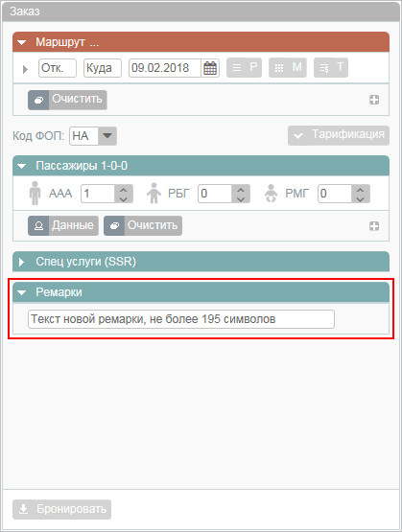This screenshot has height=532, width=402.
Task: Collapse the Пассажиры 1-0-0 section
Action: coord(22,166)
